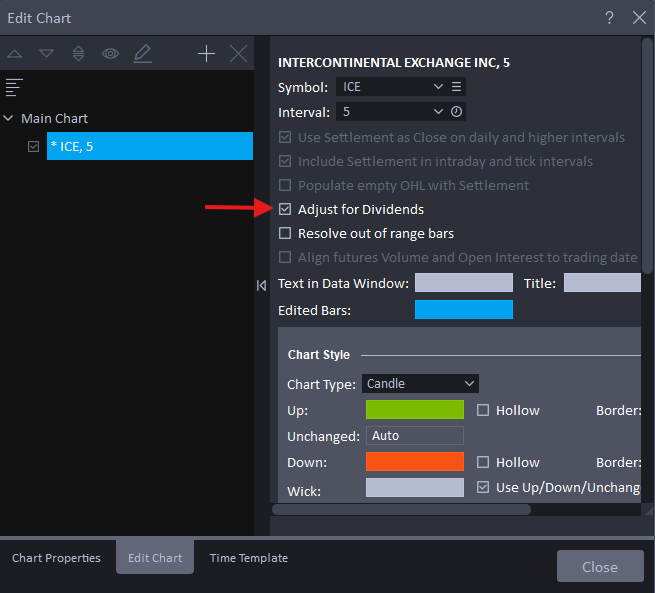
Task: Open symbol list menu icon beside ICE
Action: 457,87
